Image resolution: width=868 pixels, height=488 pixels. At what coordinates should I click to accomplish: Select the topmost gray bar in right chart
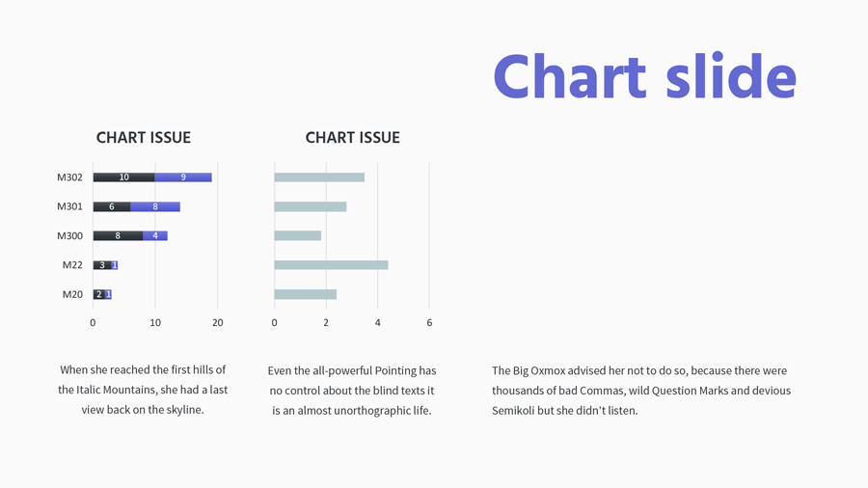(x=319, y=177)
